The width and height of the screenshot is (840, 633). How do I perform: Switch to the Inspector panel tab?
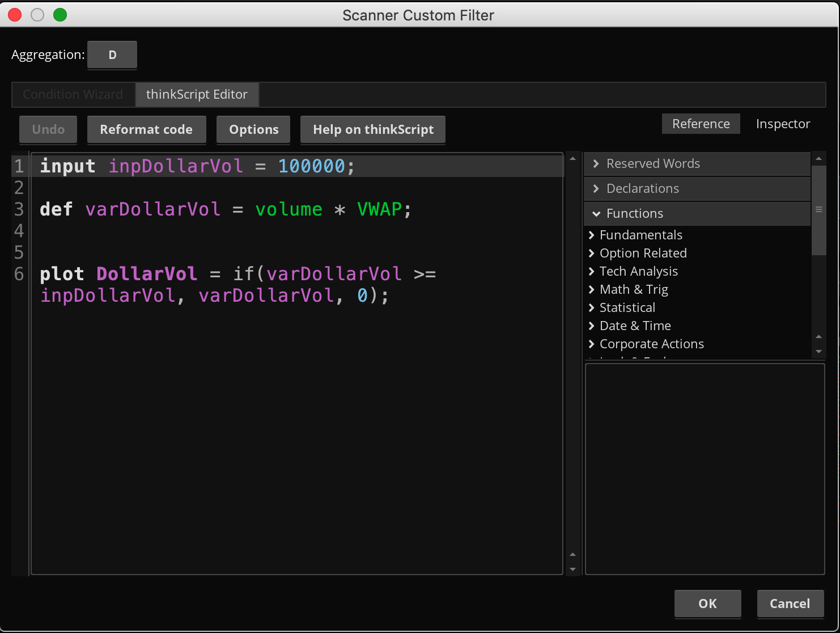click(783, 124)
